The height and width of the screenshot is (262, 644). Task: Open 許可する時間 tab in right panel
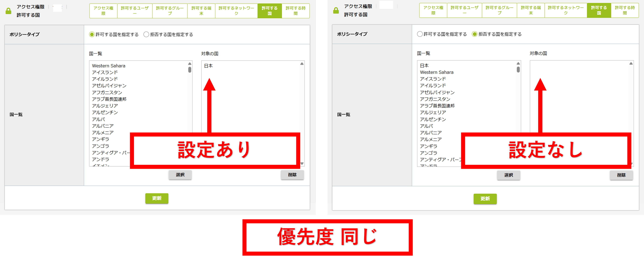tap(625, 10)
